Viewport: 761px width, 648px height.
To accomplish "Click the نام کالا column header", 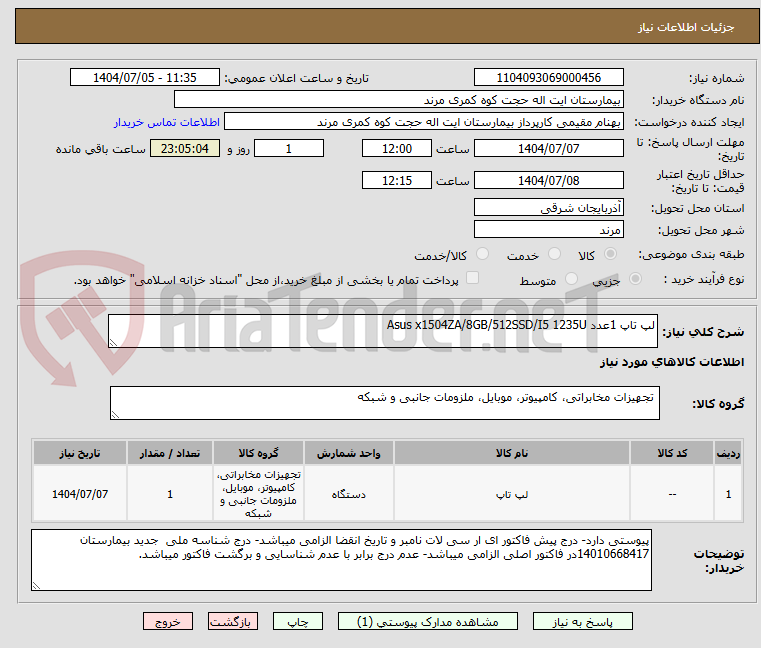I will [x=512, y=453].
